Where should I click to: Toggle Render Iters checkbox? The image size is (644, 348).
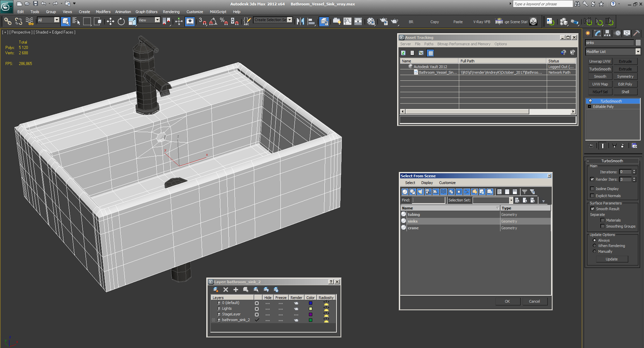[x=592, y=179]
